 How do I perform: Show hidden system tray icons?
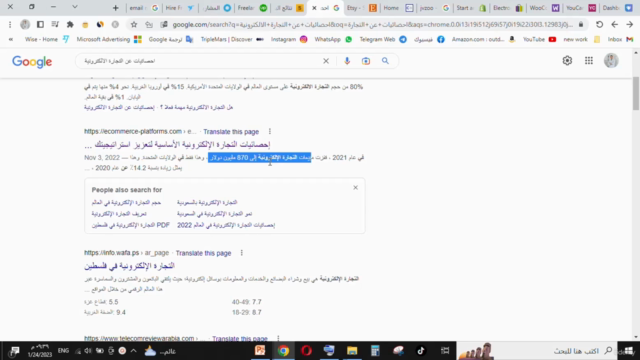coord(133,351)
